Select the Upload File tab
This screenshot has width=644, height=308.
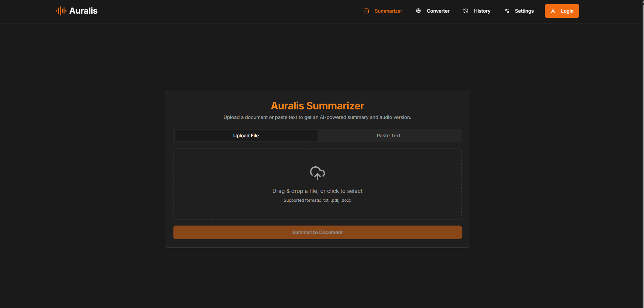click(x=246, y=136)
